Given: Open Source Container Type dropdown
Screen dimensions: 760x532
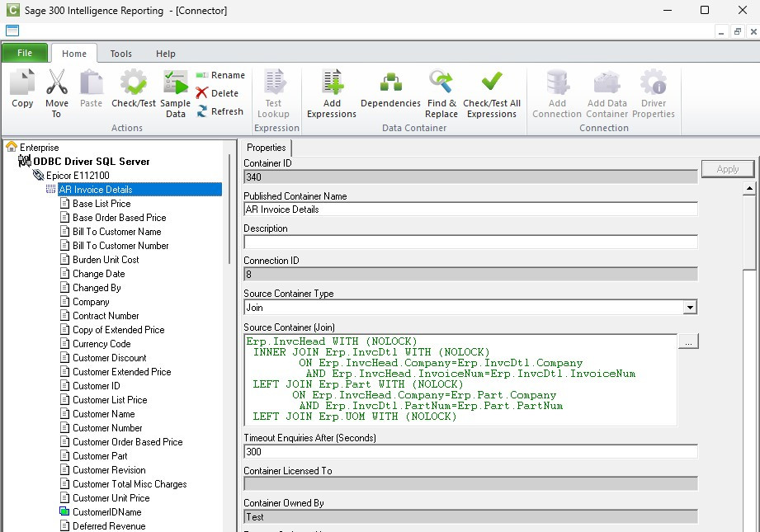Looking at the screenshot, I should pos(690,307).
